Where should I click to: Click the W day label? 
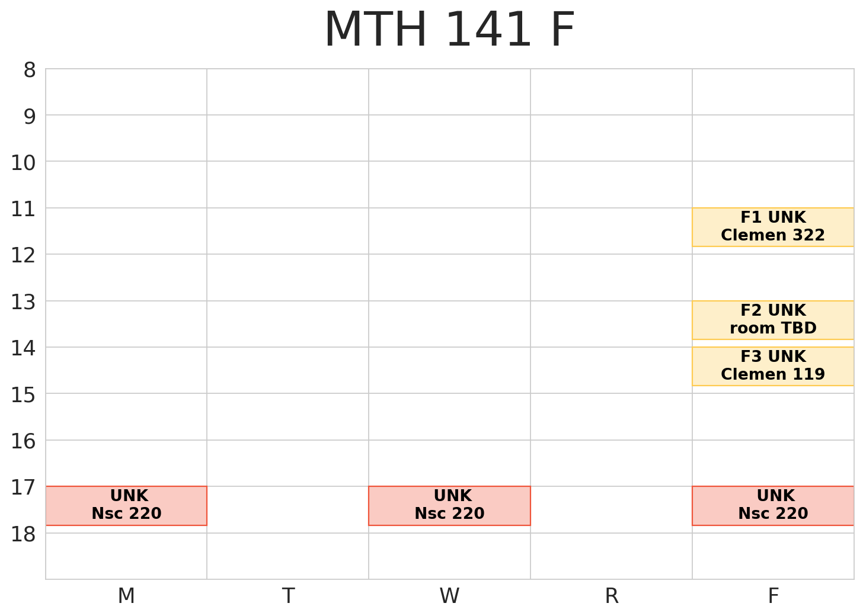point(449,596)
